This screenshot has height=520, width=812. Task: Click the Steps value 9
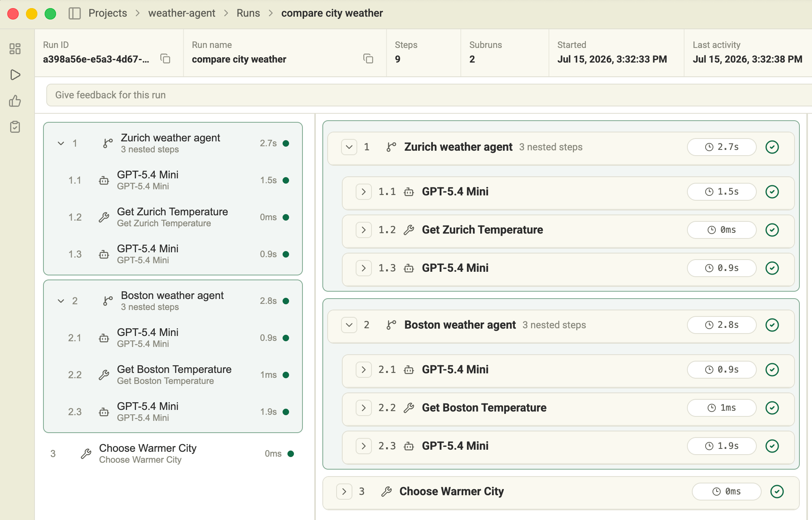(x=397, y=59)
